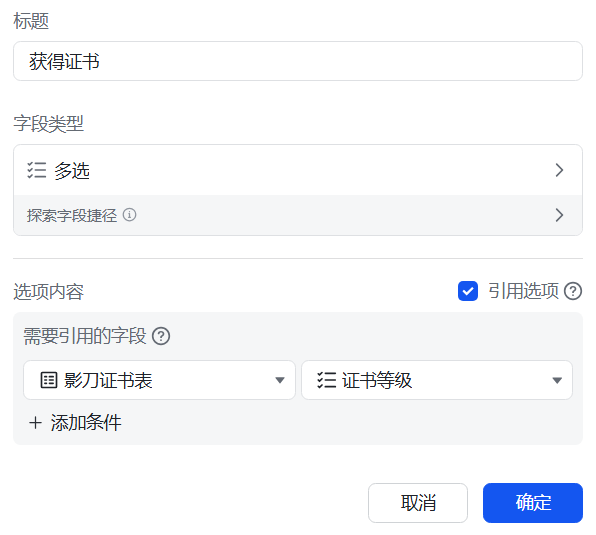This screenshot has width=596, height=535.
Task: Confirm with the 确定 button
Action: coord(533,503)
